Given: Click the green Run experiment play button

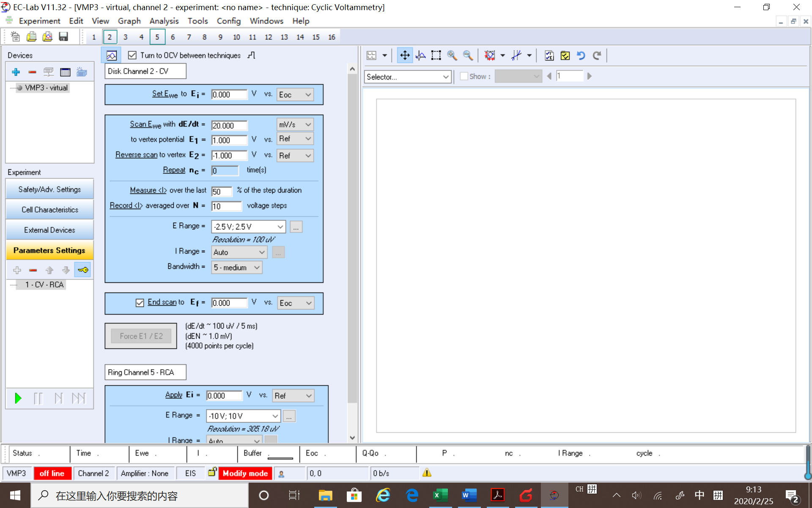Looking at the screenshot, I should (x=18, y=398).
